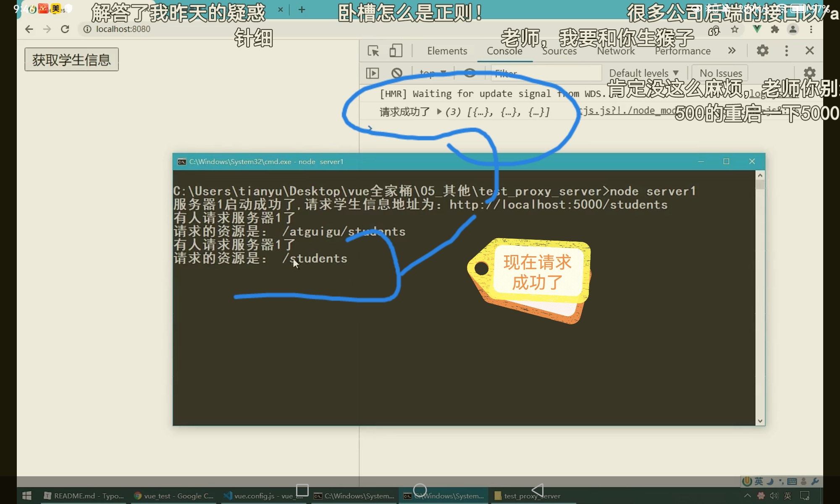The image size is (840, 504).
Task: Click the browser reload icon
Action: click(x=65, y=29)
